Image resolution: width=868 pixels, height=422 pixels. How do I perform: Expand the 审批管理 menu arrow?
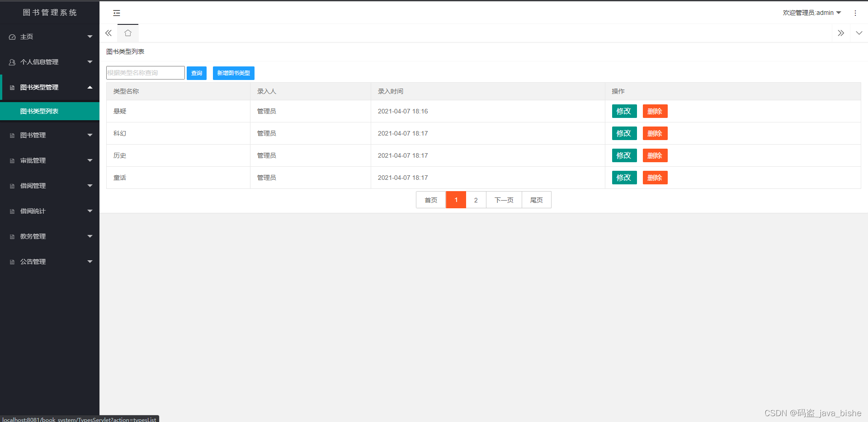tap(90, 160)
